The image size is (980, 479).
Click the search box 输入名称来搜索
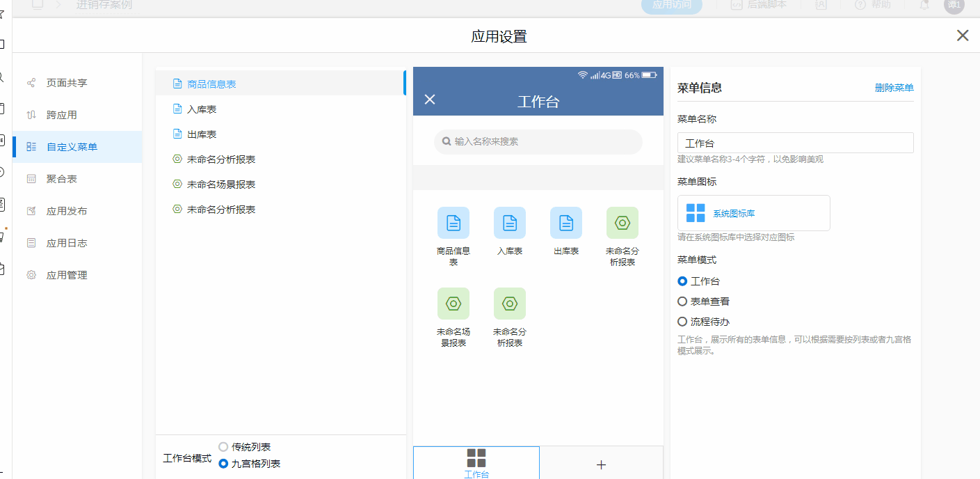538,141
